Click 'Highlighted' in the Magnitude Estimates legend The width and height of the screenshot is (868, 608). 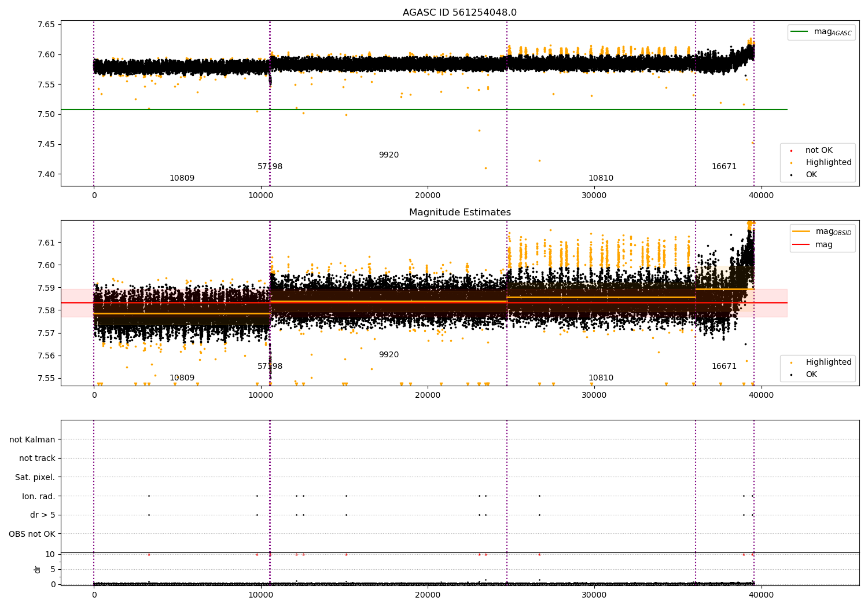point(828,362)
